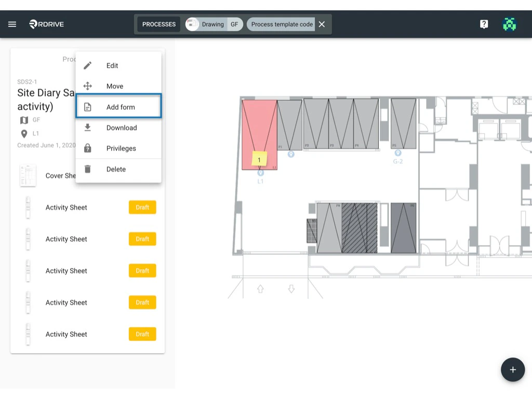Viewport: 532px width, 399px height.
Task: Select the G-2 location pin on drawing
Action: point(397,153)
